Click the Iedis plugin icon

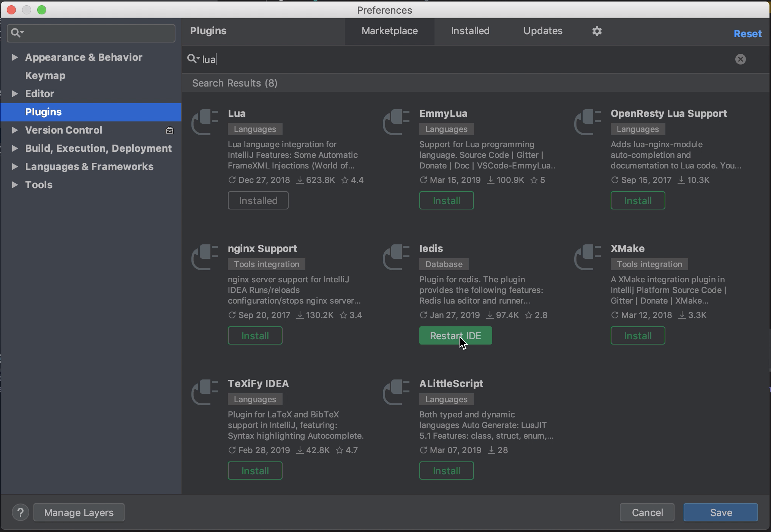tap(397, 257)
